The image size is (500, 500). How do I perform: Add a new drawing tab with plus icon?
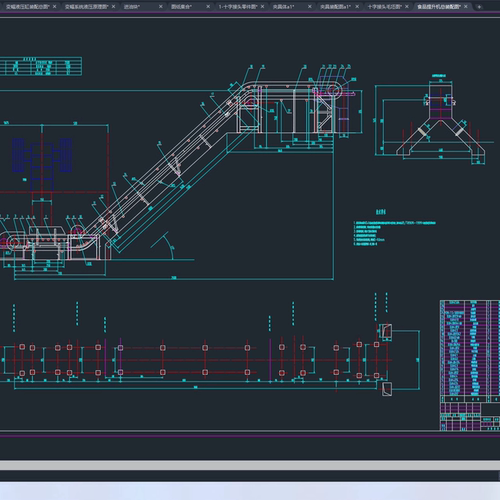tap(479, 7)
